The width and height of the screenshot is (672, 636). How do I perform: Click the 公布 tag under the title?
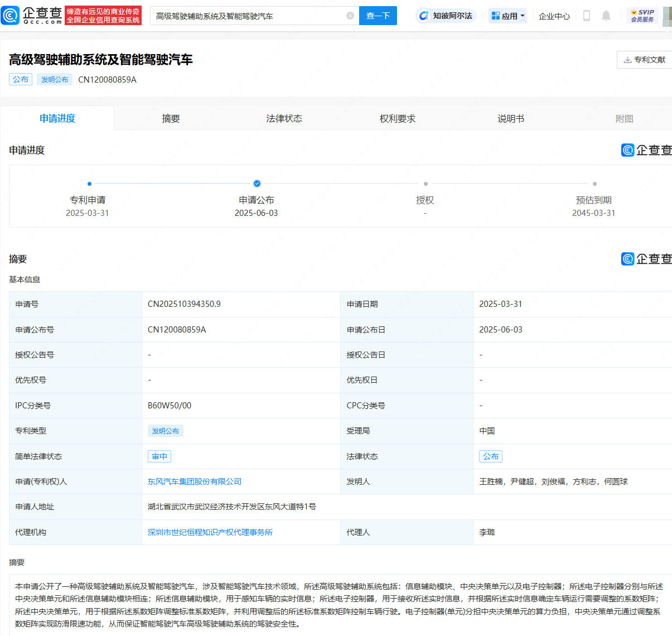pyautogui.click(x=21, y=79)
